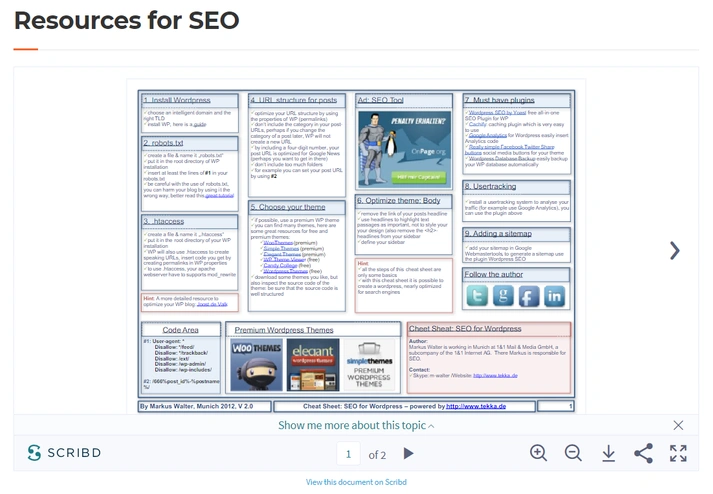Go to next slide with right chevron

click(674, 251)
